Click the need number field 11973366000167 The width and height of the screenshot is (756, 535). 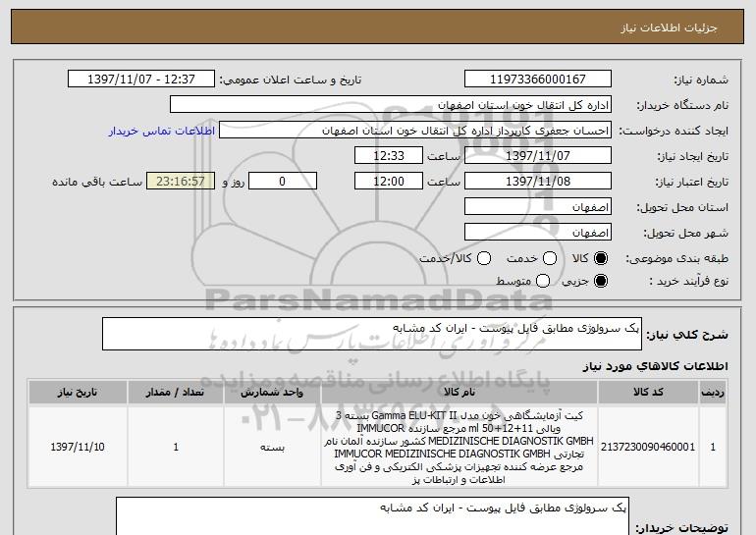[x=538, y=80]
